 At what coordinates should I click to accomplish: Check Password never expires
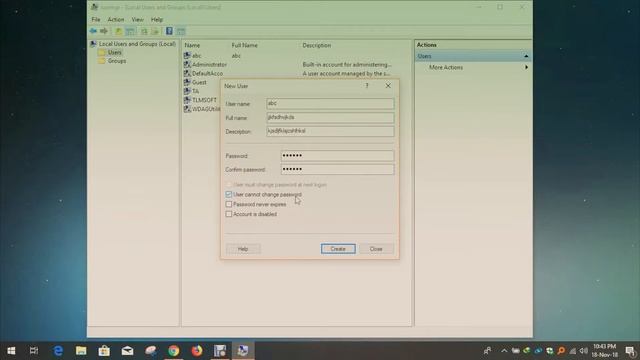coord(229,204)
